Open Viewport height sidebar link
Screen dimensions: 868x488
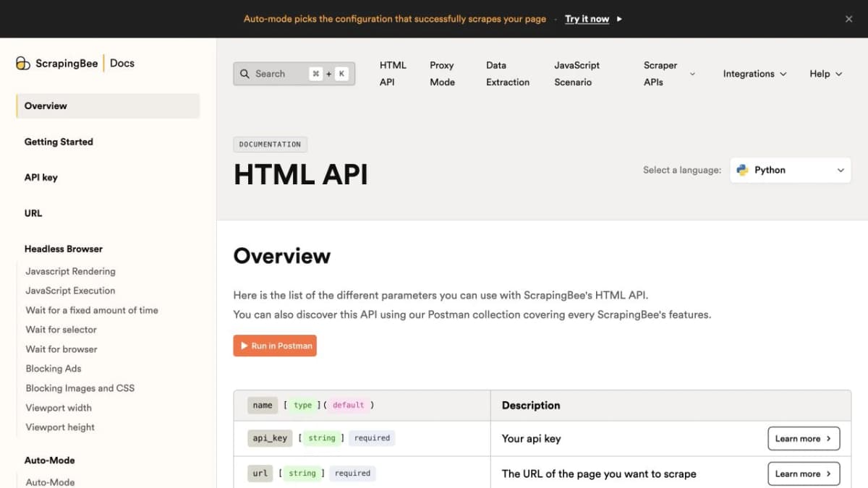point(60,427)
